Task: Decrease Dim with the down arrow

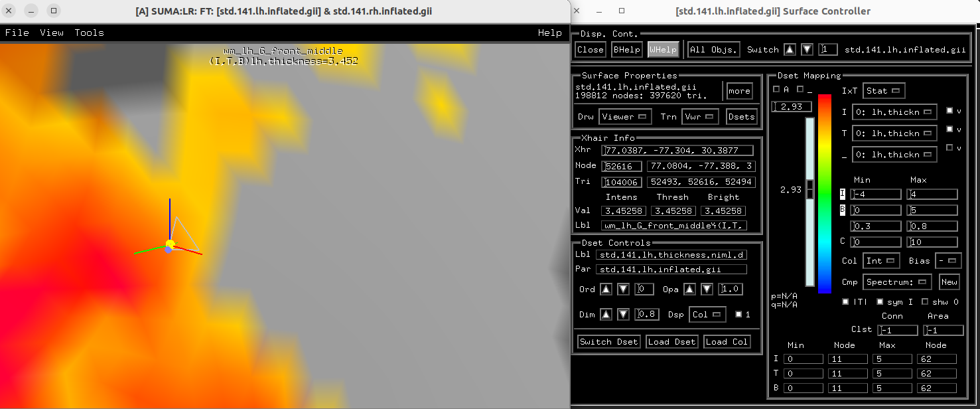Action: 623,315
